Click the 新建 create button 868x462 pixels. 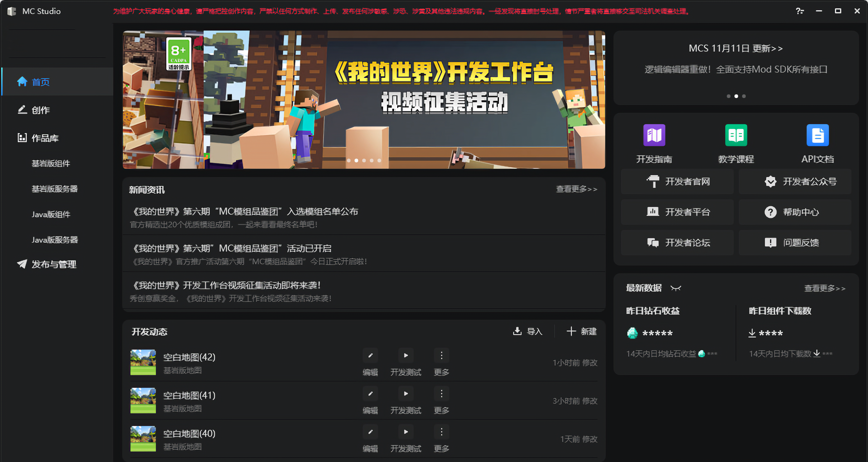pos(582,331)
